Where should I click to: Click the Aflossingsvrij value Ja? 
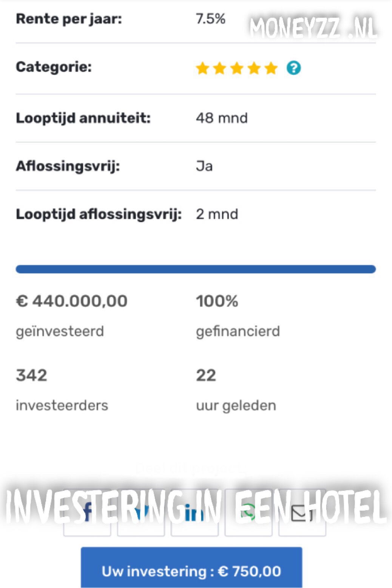204,166
